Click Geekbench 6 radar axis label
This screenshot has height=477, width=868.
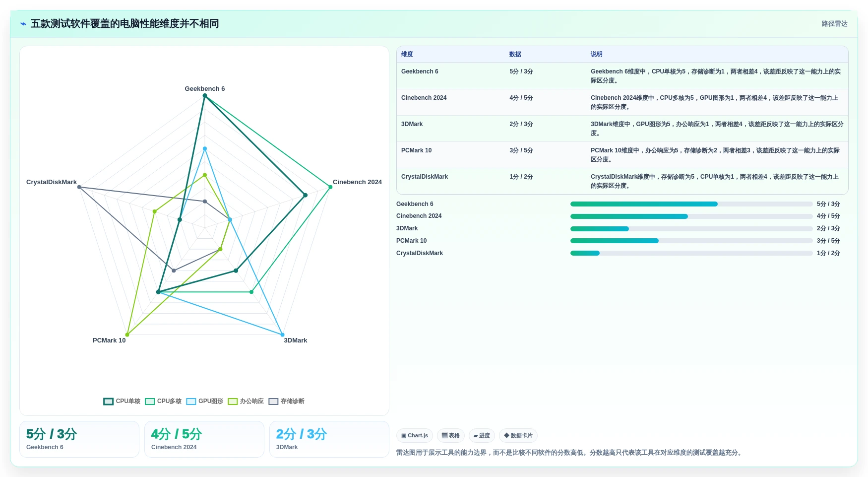coord(205,89)
